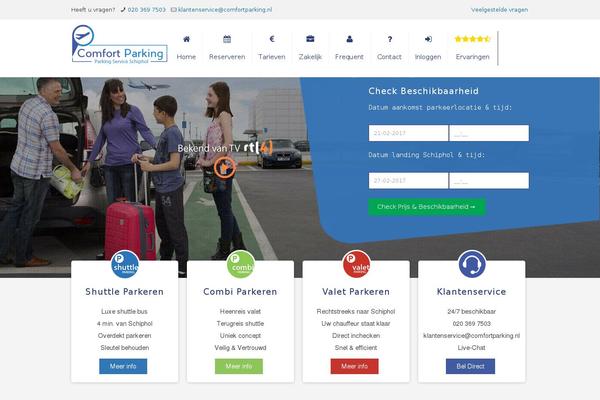600x400 pixels.
Task: Click the Contact question mark icon
Action: [x=390, y=39]
